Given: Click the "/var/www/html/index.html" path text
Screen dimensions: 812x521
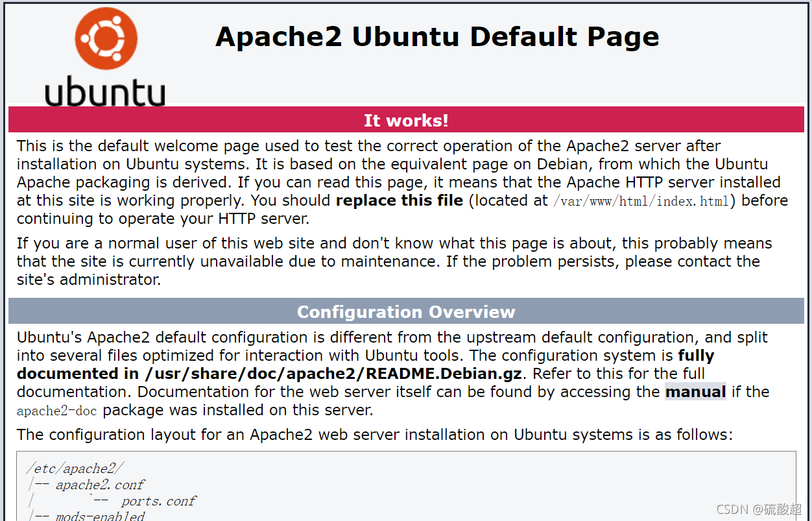Looking at the screenshot, I should [x=641, y=201].
